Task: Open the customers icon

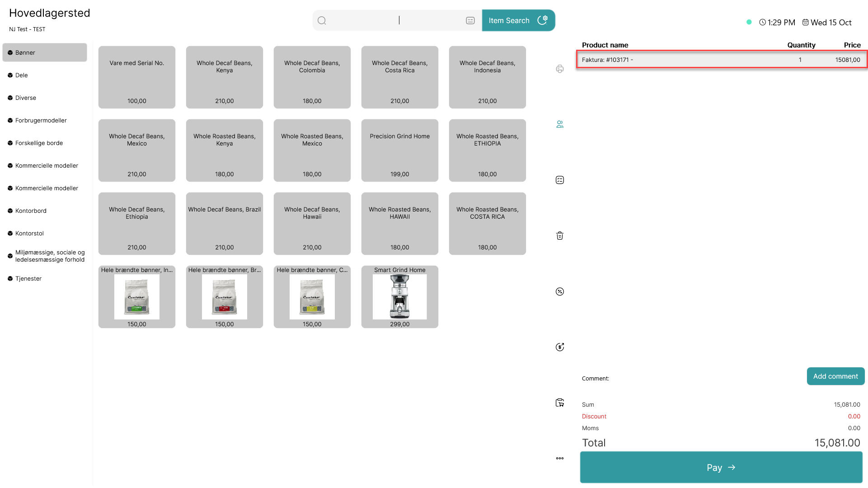Action: point(560,124)
